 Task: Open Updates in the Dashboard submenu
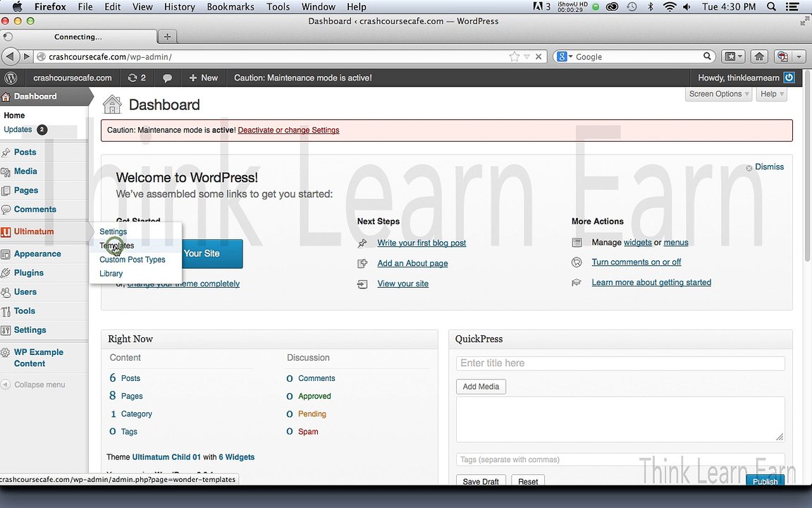tap(18, 130)
